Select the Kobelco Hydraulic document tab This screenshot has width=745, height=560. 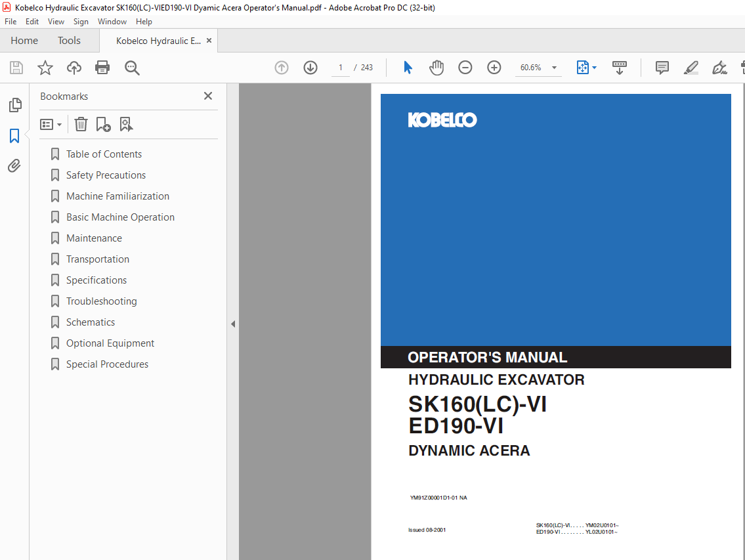tap(158, 41)
